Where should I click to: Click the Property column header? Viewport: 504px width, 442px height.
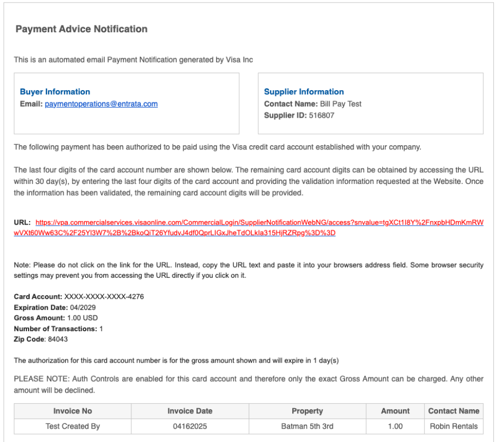(307, 411)
